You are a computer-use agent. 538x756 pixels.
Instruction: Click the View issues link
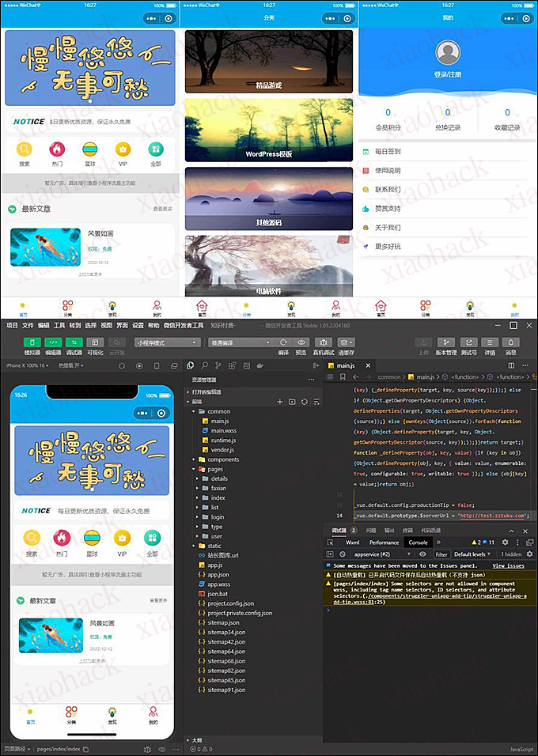508,565
